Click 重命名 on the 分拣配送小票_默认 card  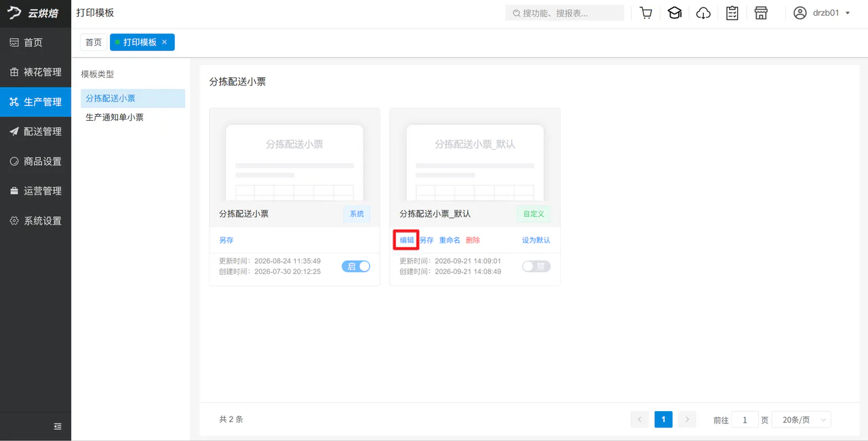[x=450, y=240]
